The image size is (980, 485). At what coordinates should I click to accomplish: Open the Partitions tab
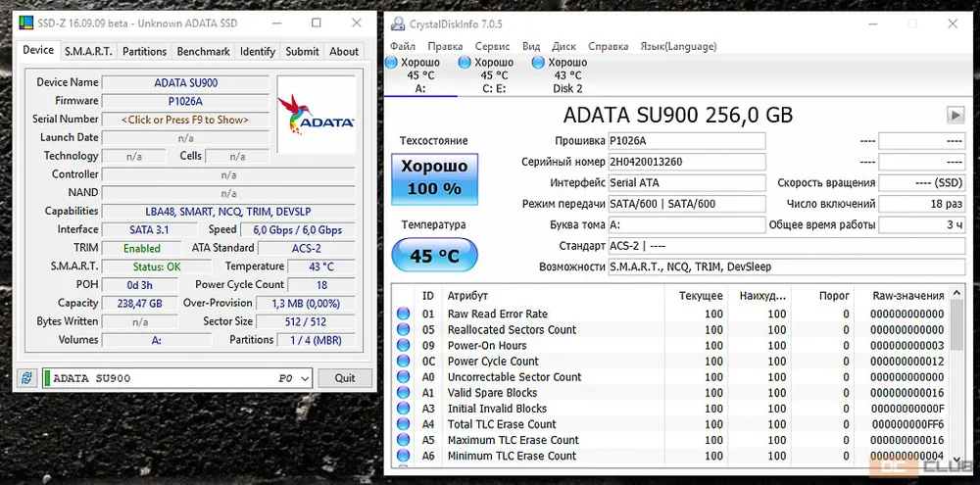pos(145,51)
